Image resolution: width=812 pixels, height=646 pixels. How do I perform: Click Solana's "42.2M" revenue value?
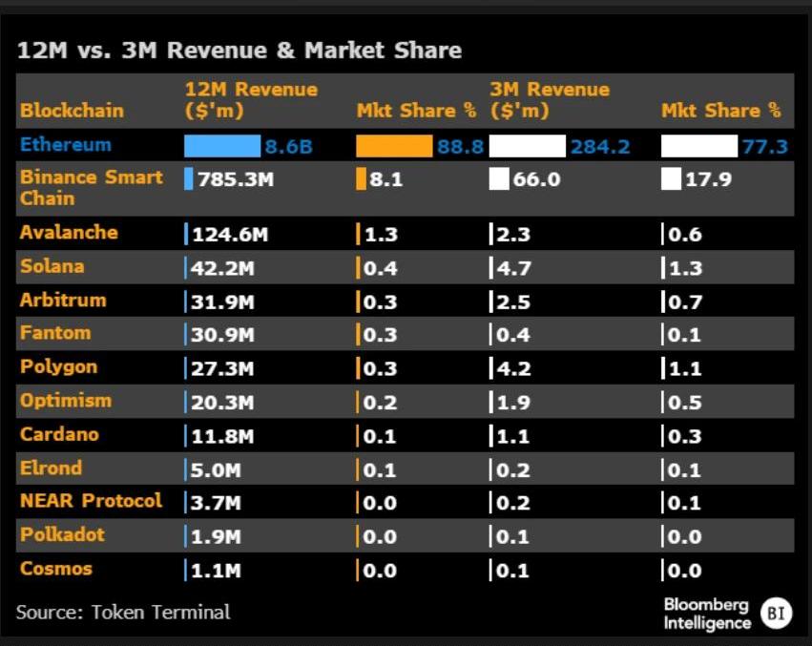pos(222,268)
